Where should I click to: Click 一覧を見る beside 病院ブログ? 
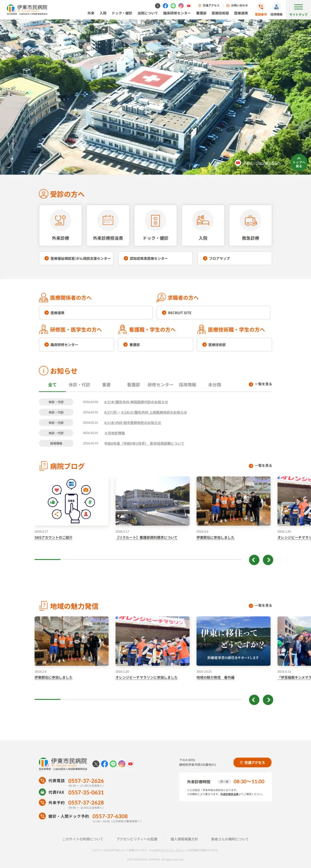tap(260, 466)
